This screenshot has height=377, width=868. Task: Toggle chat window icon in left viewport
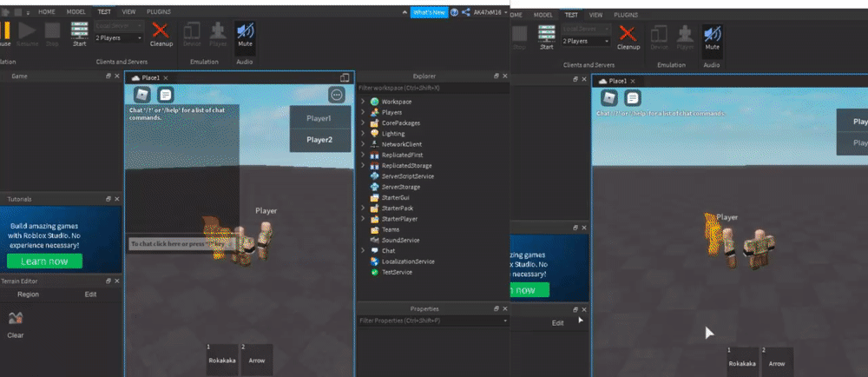tap(165, 95)
